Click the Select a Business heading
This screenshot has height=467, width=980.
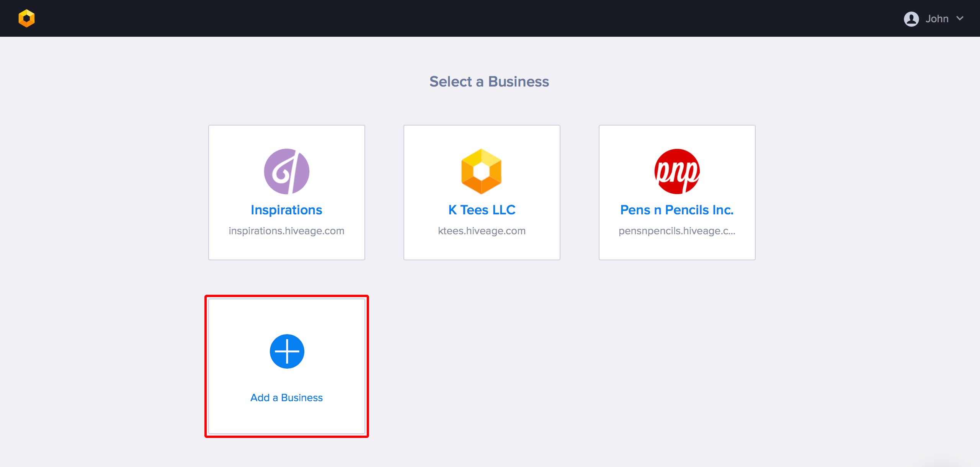click(x=489, y=82)
